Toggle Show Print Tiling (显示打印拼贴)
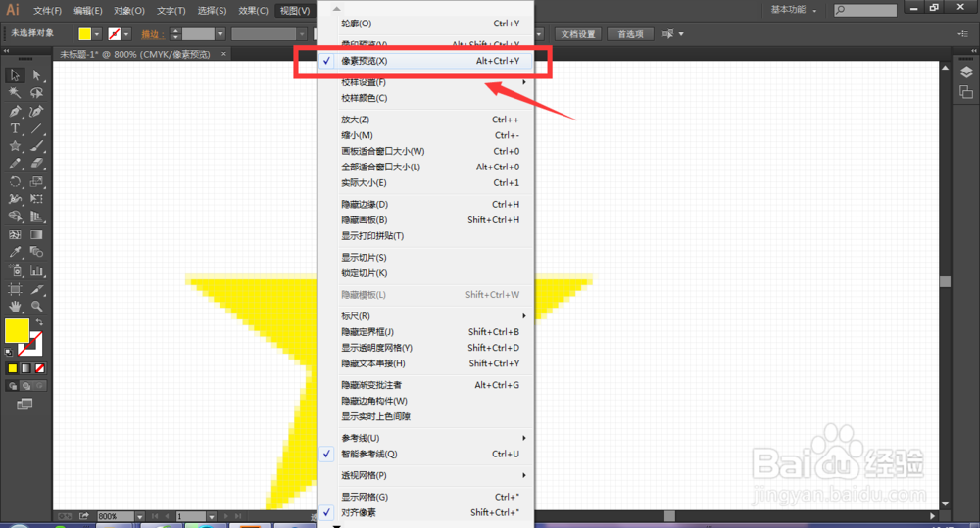The image size is (980, 528). pyautogui.click(x=425, y=236)
